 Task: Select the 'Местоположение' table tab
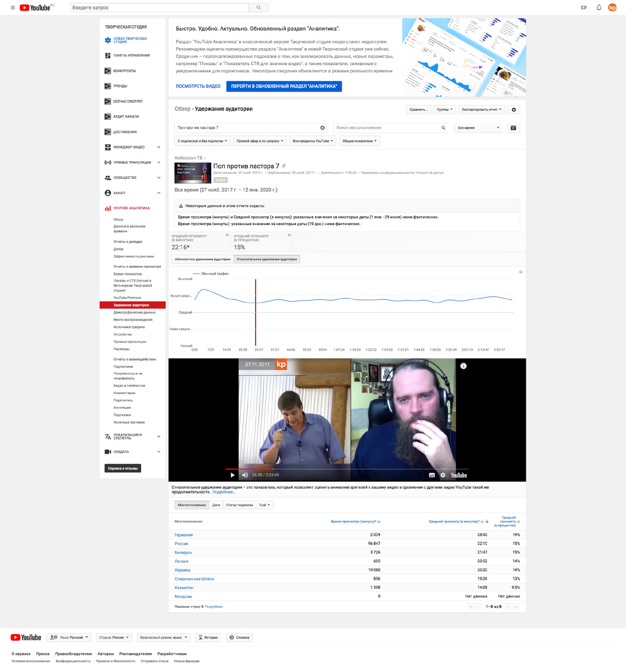(192, 505)
